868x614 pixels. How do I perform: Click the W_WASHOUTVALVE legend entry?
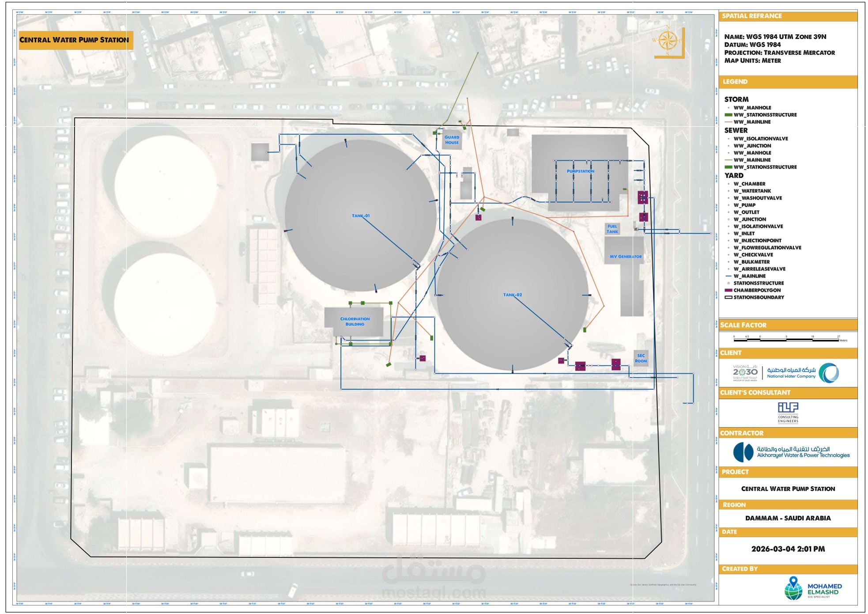pos(758,198)
